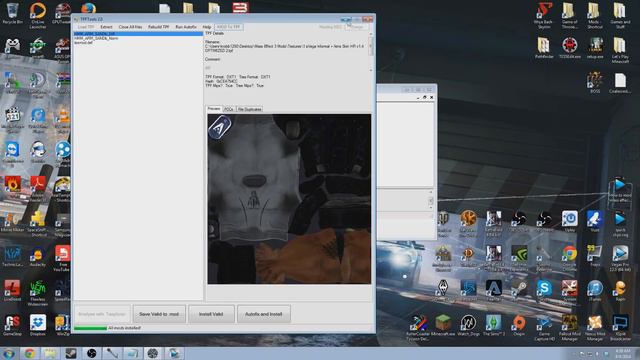Open the Let's Play Minecraft folder
Image resolution: width=640 pixels, height=360 pixels.
(620, 50)
